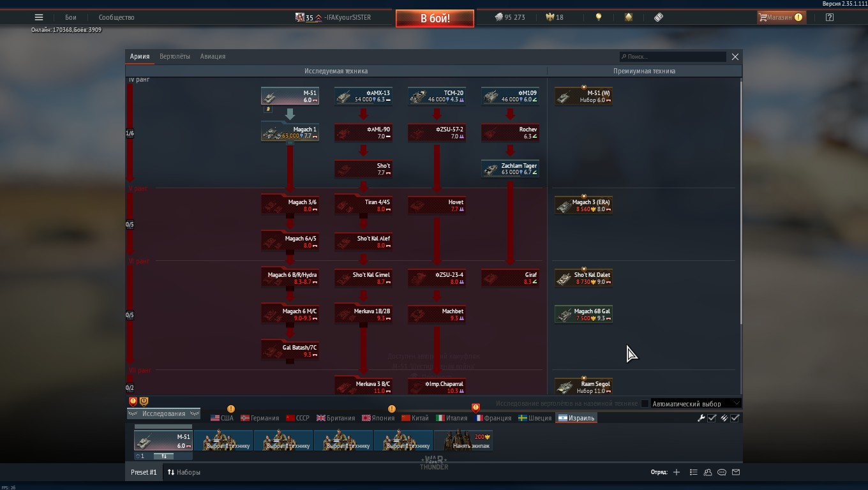This screenshot has width=868, height=490.
Task: Select the Швеция nation tab
Action: [535, 418]
